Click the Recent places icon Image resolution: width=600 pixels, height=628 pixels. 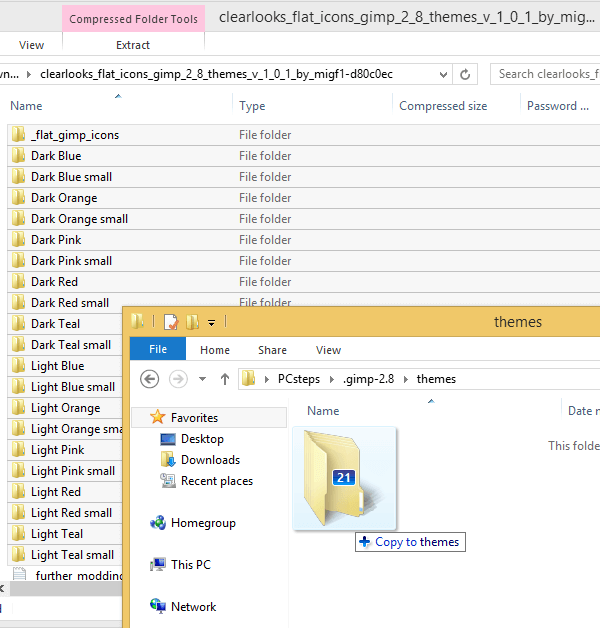168,481
